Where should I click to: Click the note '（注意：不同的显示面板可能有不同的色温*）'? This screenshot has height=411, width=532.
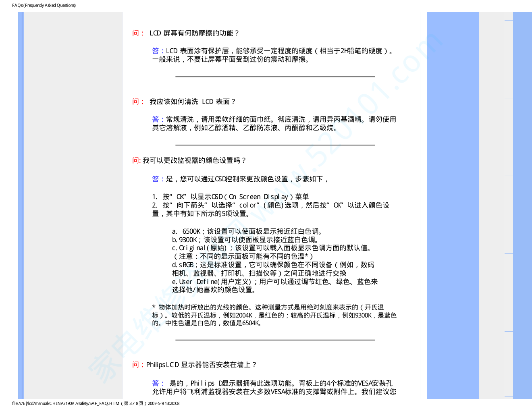[243, 256]
